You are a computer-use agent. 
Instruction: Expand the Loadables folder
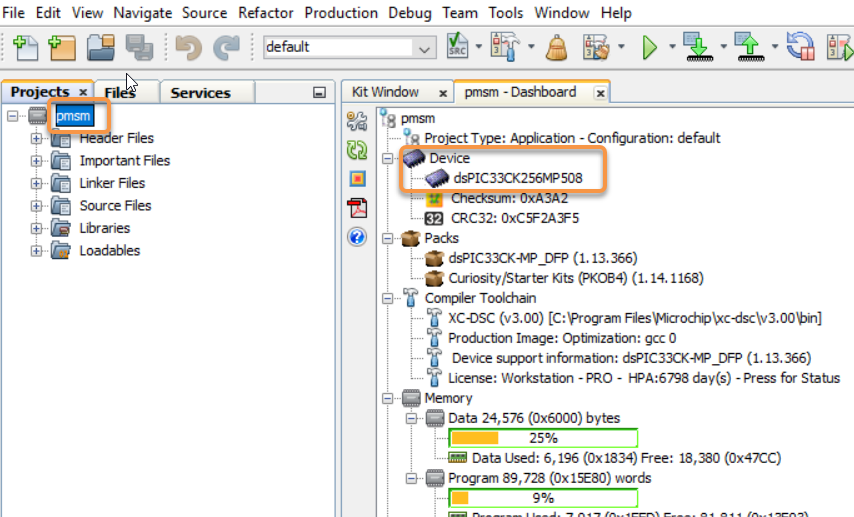[x=36, y=251]
